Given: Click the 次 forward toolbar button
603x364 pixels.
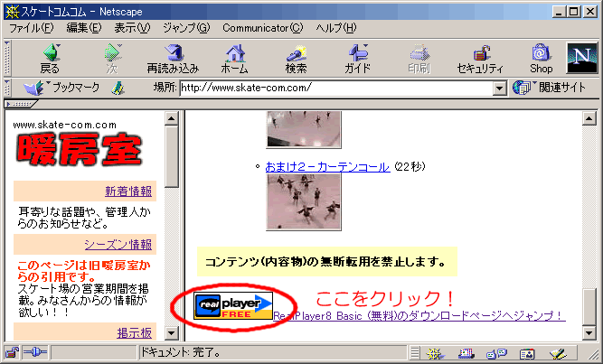Looking at the screenshot, I should (112, 59).
